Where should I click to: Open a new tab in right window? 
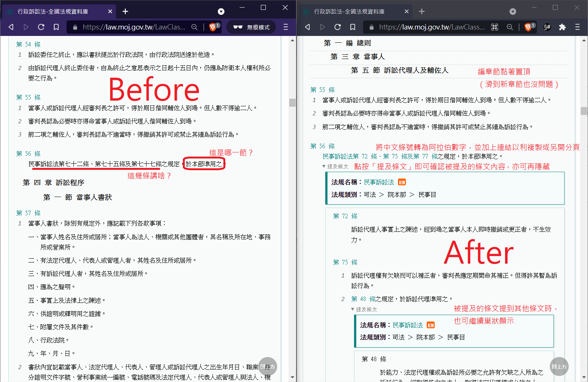[x=422, y=11]
